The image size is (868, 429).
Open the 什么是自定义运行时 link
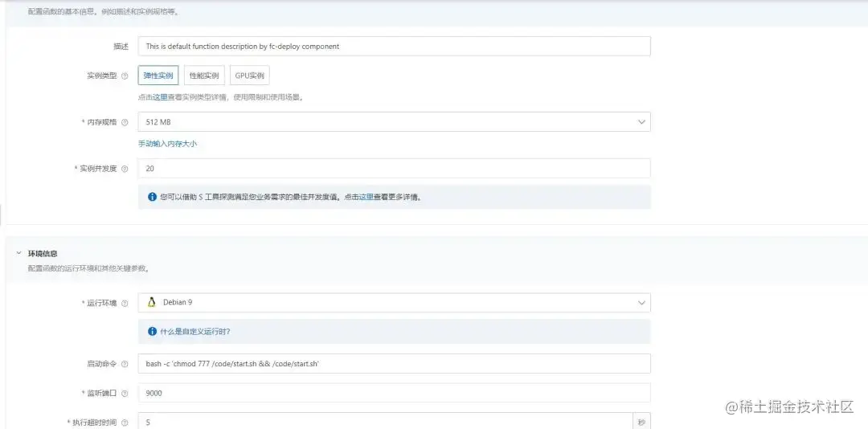coord(194,332)
